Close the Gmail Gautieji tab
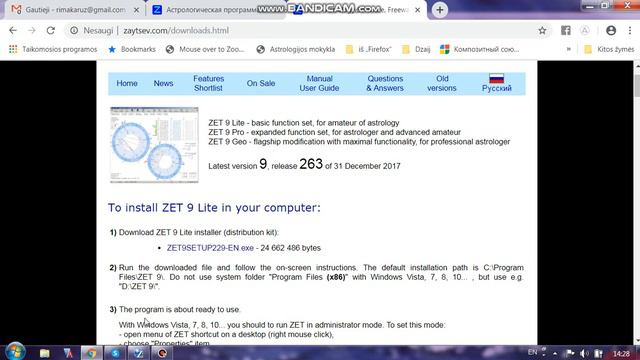640x360 pixels. click(x=136, y=10)
